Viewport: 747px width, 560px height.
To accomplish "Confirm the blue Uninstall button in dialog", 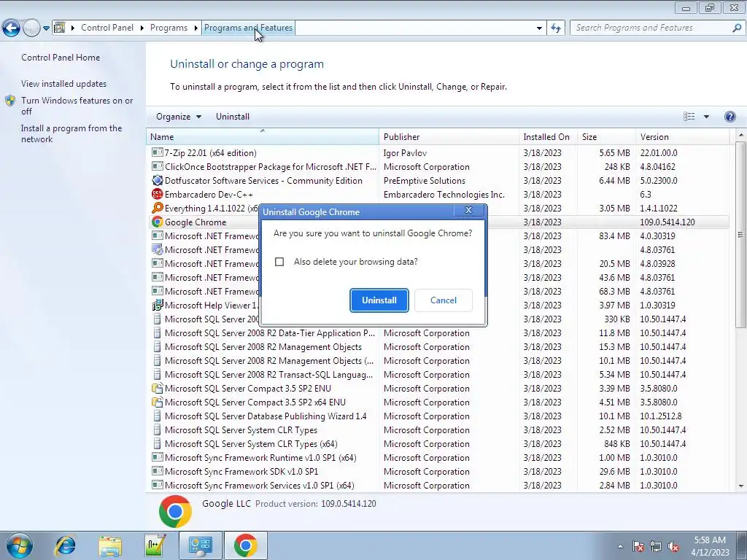I will pos(379,300).
